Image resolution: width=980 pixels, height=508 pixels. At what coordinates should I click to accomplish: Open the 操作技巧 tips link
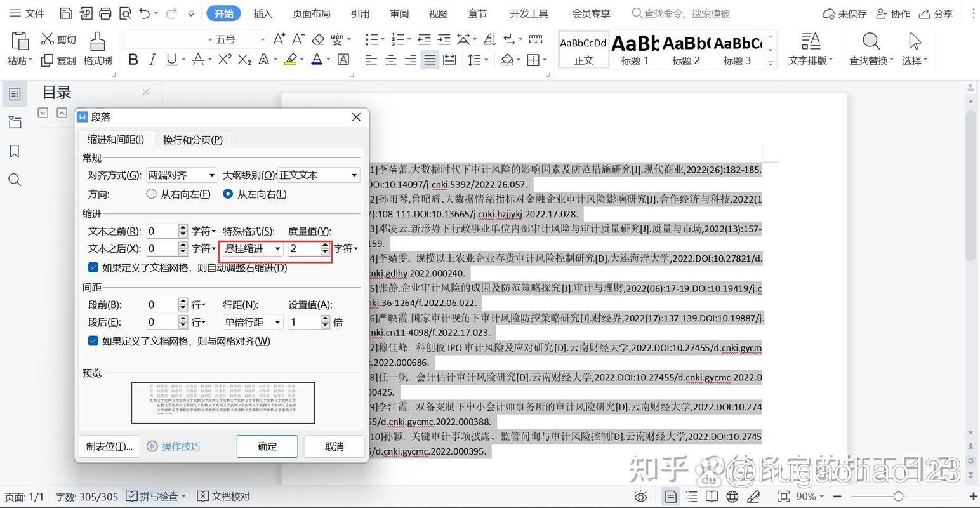coord(173,446)
